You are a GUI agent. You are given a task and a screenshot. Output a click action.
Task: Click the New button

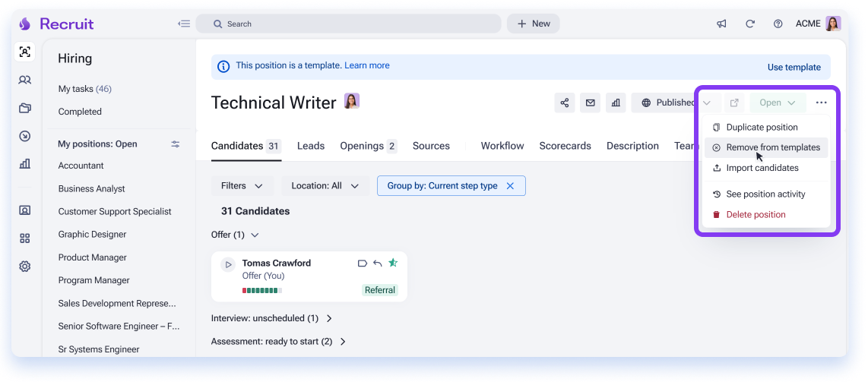(x=533, y=24)
